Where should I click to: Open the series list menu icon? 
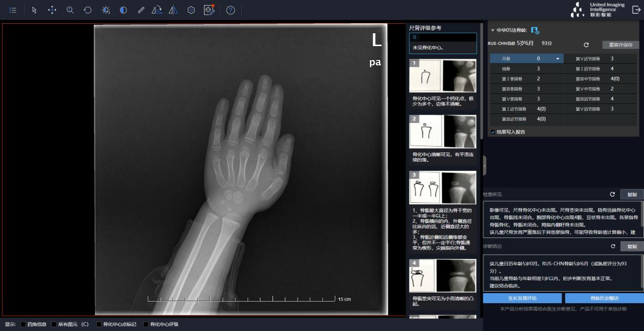[x=13, y=10]
